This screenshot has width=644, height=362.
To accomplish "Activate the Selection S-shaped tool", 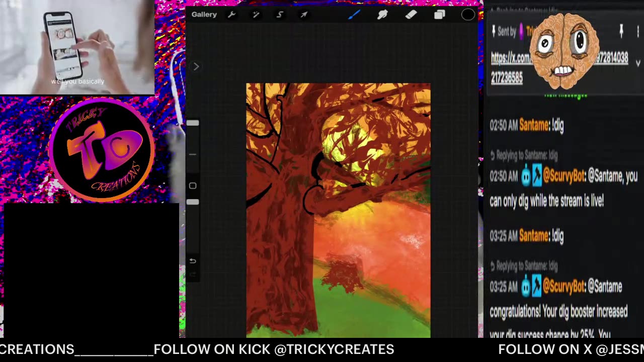I will click(x=280, y=15).
